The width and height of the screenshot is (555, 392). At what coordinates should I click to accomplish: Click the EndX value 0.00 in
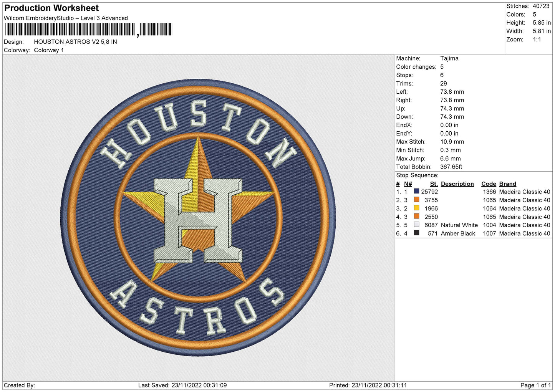(449, 125)
